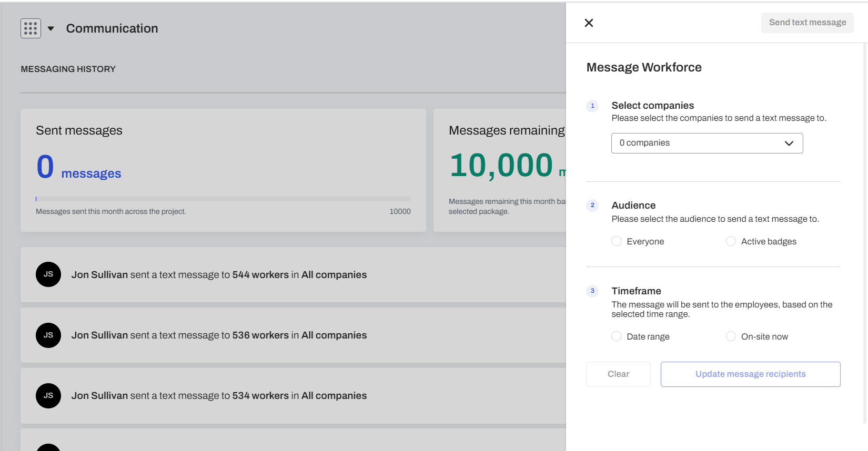Viewport: 868px width, 451px height.
Task: Click the side panel vertical scrollbar
Action: [865, 233]
